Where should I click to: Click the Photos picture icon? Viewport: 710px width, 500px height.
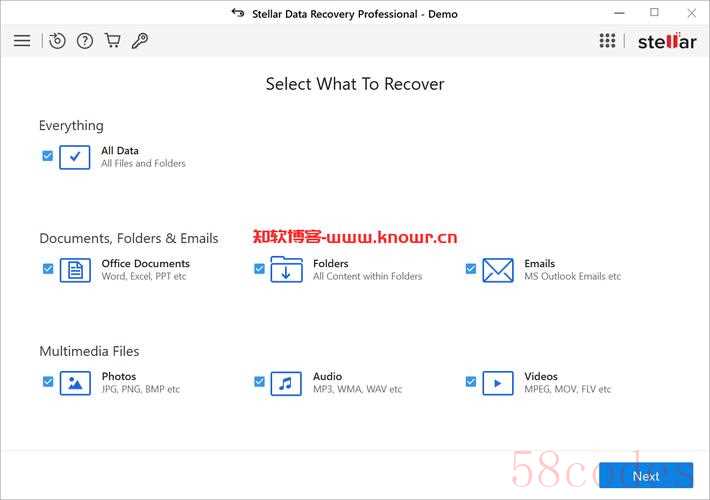coord(75,383)
